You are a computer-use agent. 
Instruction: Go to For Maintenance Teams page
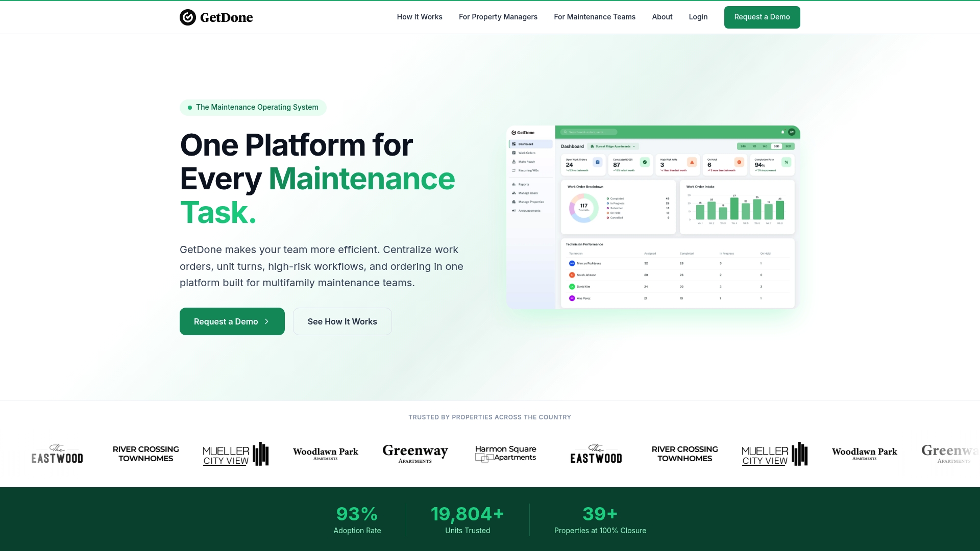(x=595, y=17)
